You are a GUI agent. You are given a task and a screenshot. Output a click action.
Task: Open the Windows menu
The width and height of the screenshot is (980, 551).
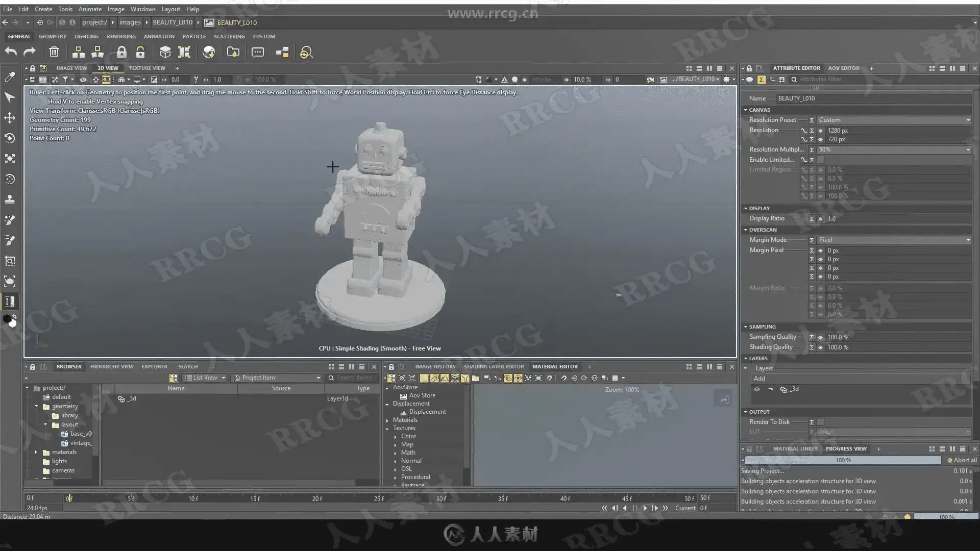(x=142, y=9)
